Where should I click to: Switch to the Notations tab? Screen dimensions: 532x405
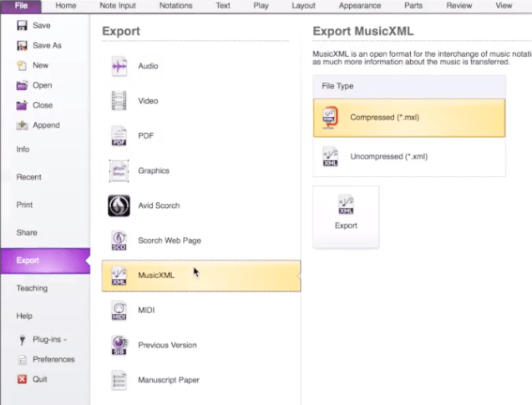pyautogui.click(x=176, y=6)
